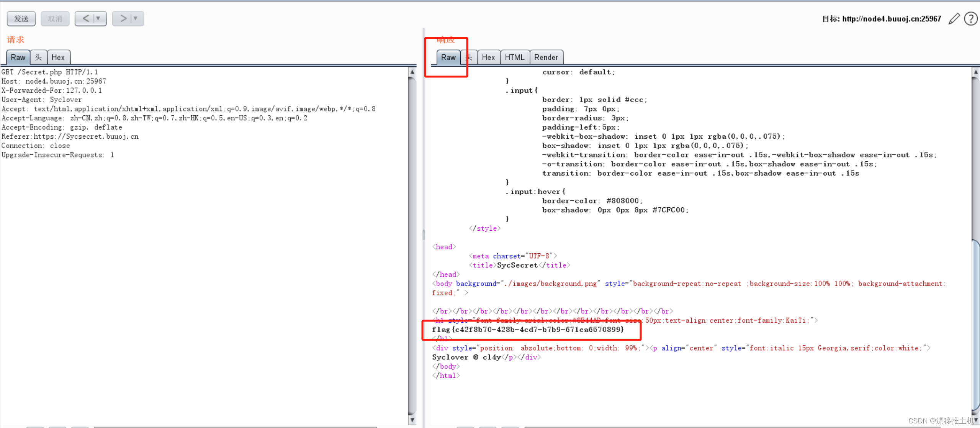Screen dimensions: 980x428
Task: Select the response Raw tab
Action: (x=448, y=57)
